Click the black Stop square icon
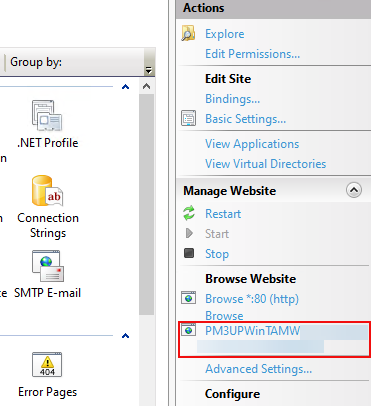 pyautogui.click(x=189, y=253)
